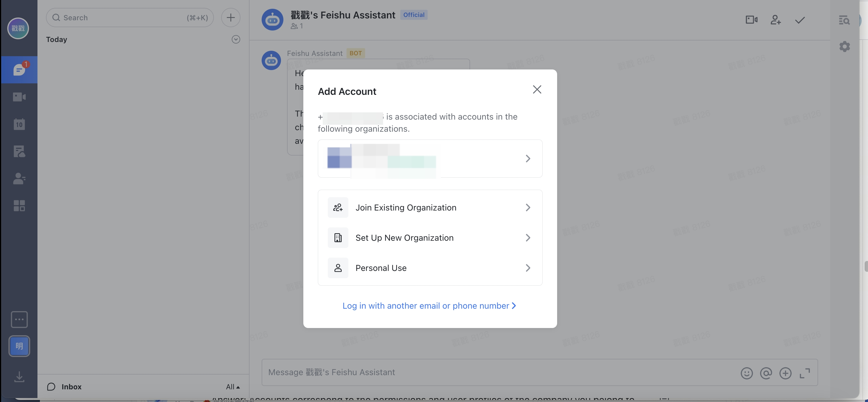Open the Workplace grid icon in sidebar
Image resolution: width=868 pixels, height=402 pixels.
[x=19, y=206]
